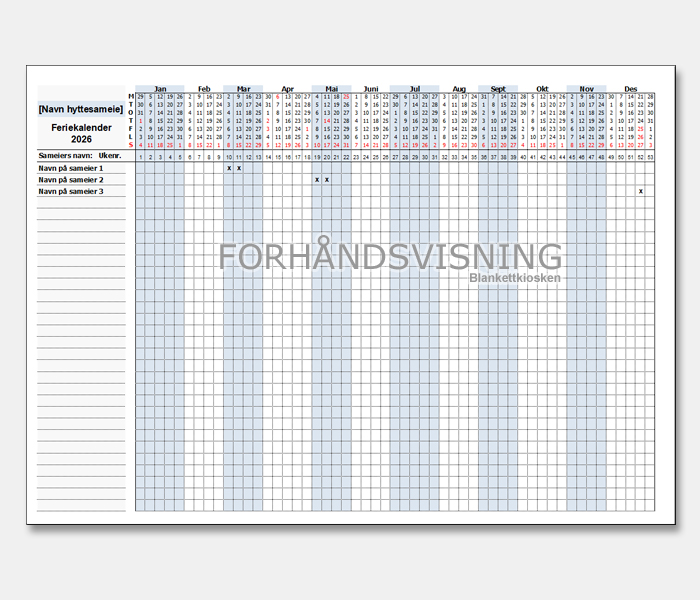
Task: Click the Mar month header
Action: point(243,88)
